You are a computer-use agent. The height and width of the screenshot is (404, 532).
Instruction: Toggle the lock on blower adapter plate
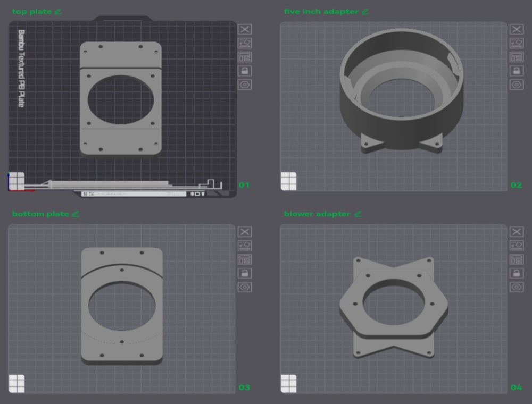tap(517, 273)
